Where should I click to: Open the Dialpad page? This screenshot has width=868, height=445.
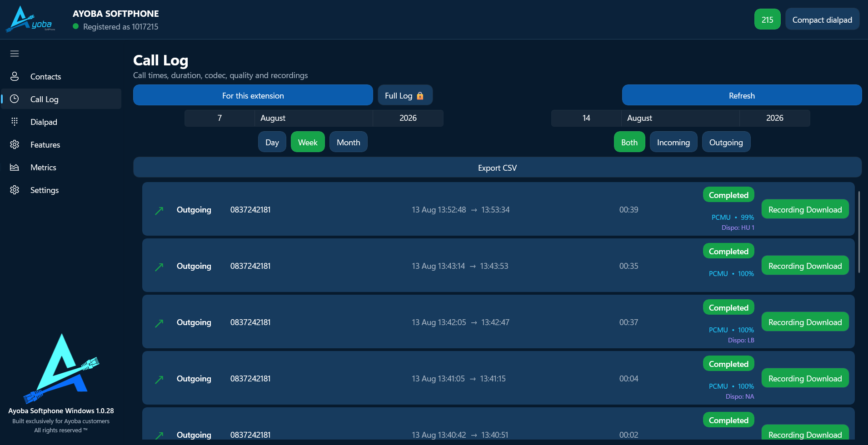(x=61, y=122)
